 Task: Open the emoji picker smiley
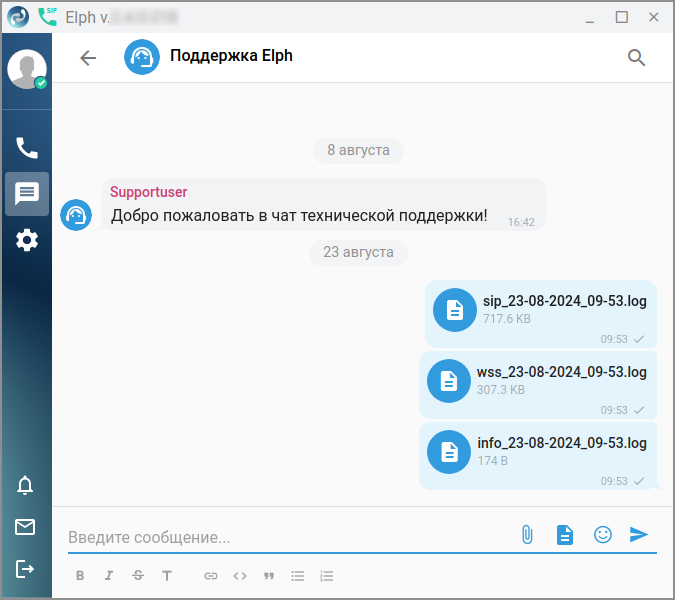[603, 535]
